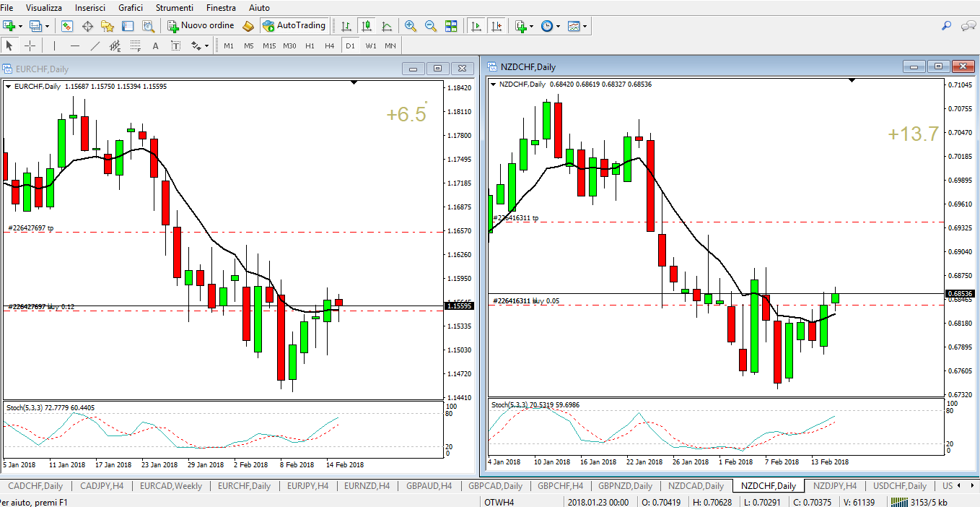Switch to the USDCHF,Daily tab
Viewport: 980px width, 507px height.
click(899, 486)
